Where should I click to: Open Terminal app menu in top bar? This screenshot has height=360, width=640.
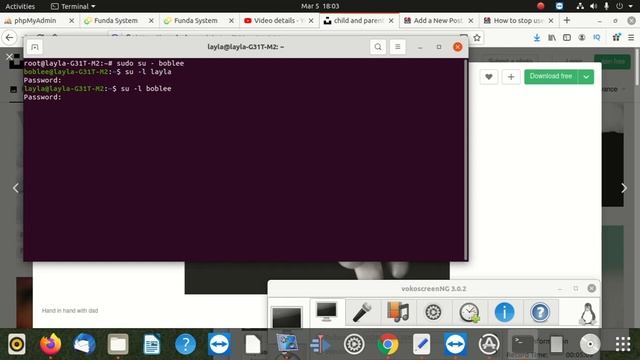click(x=73, y=6)
